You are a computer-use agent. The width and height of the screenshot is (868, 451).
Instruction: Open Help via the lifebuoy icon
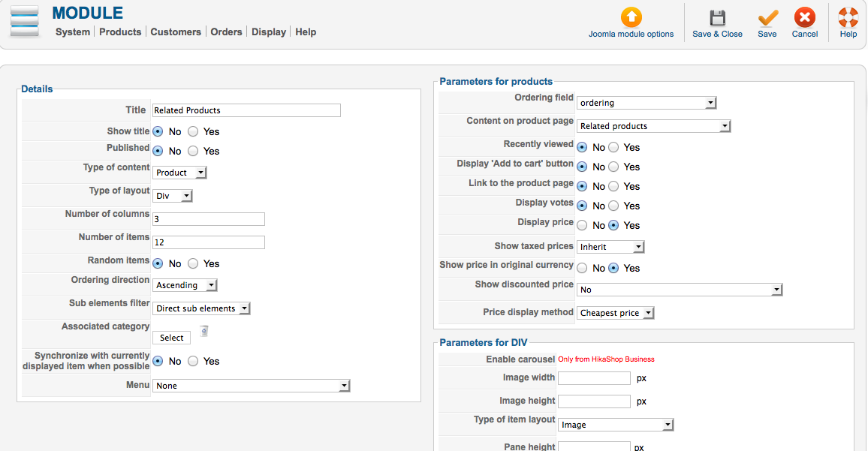click(848, 18)
